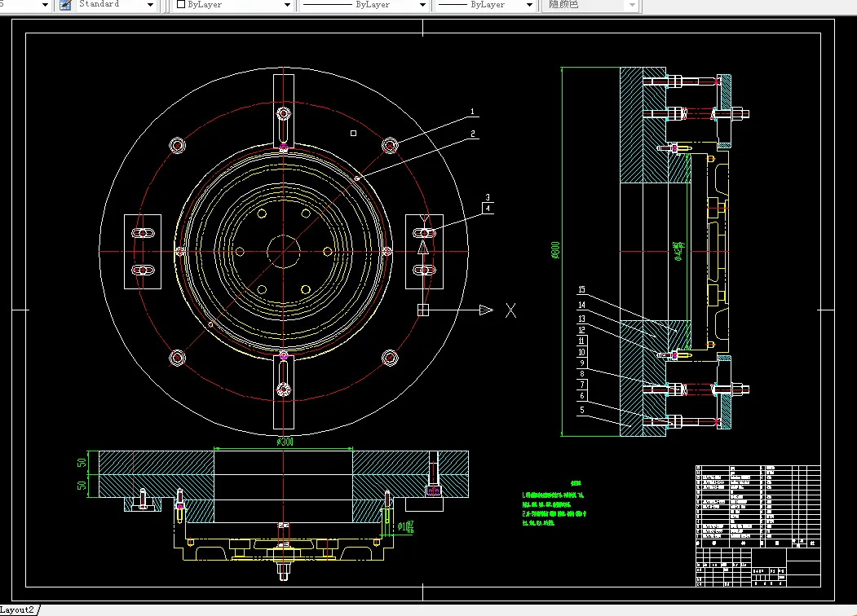
Task: Select boxed part balloon number 11
Action: 581,341
